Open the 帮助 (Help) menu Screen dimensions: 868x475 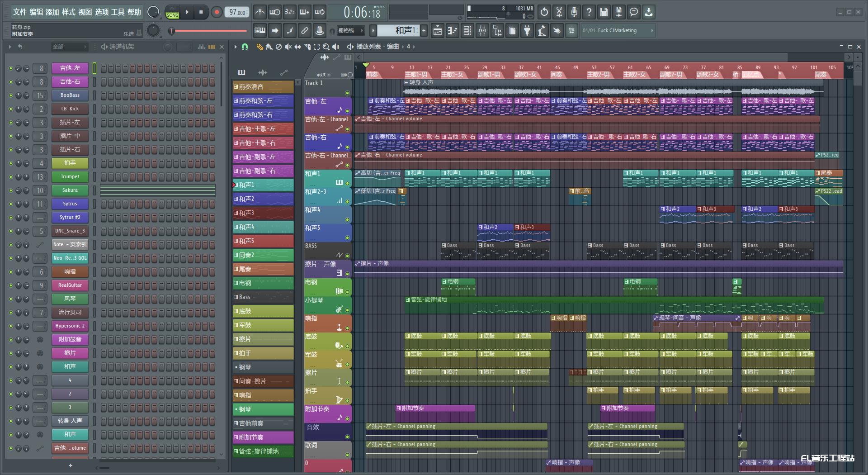point(134,12)
